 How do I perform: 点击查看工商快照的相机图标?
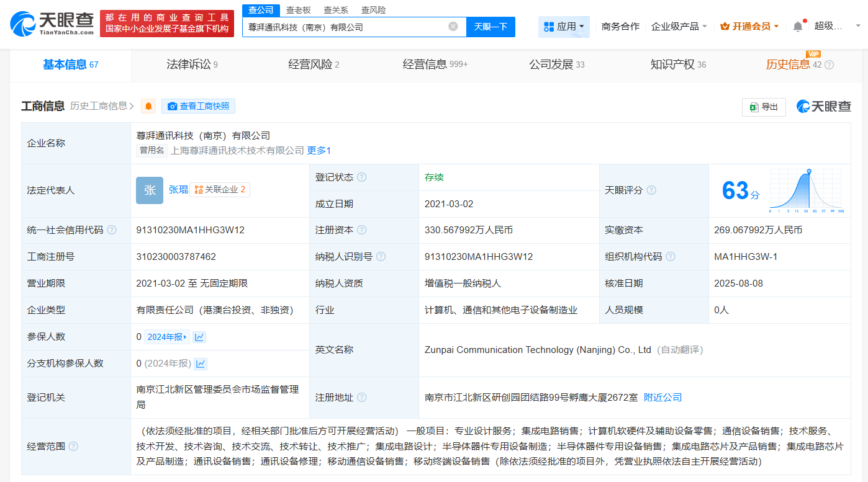[x=173, y=106]
